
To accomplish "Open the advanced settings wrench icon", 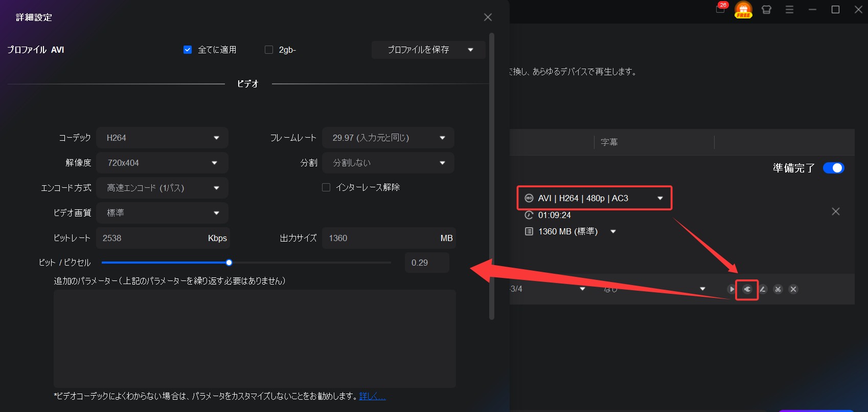I will point(747,289).
